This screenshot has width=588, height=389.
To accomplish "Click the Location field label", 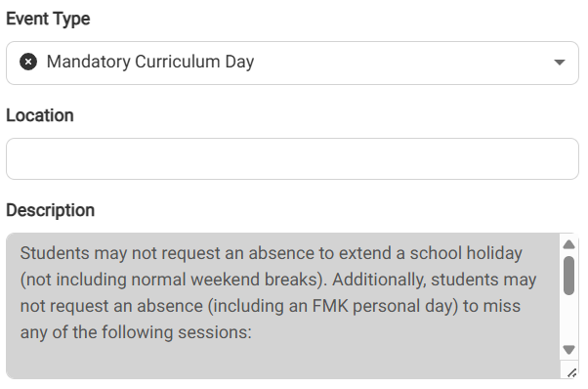I will (40, 115).
